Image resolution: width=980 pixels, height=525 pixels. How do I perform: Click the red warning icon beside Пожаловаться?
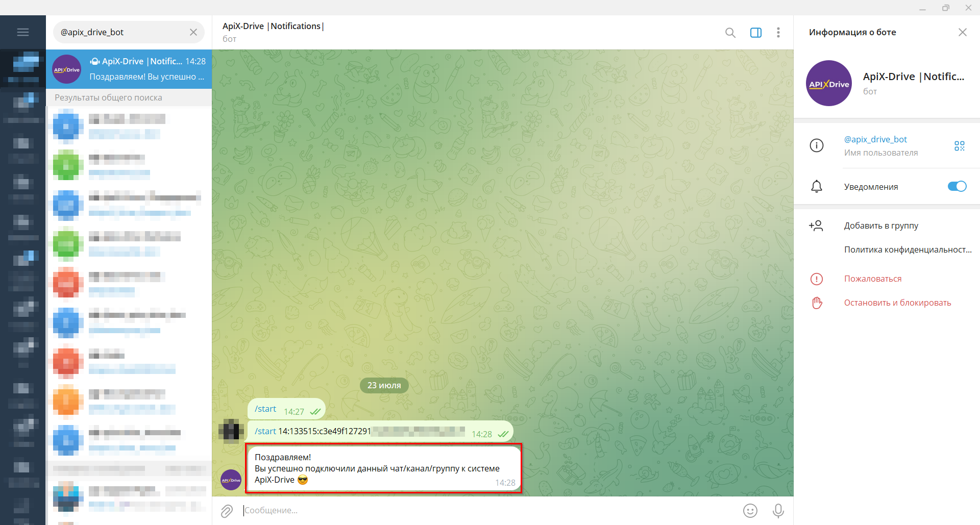817,279
